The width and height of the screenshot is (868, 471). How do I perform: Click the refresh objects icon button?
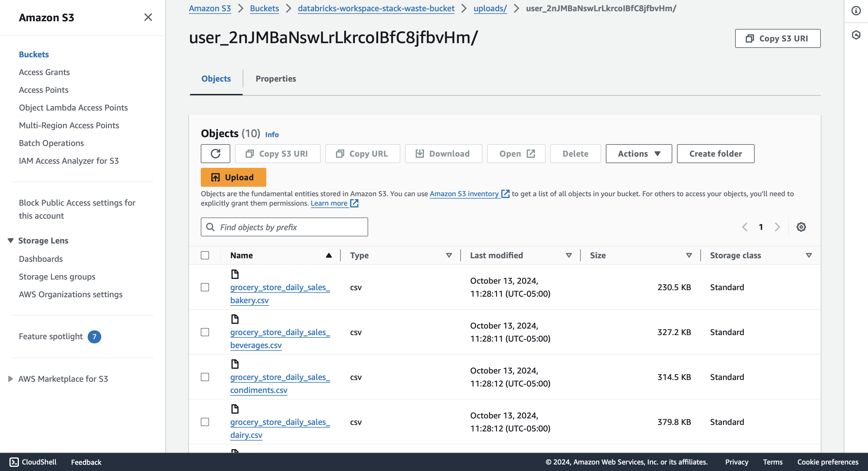[215, 154]
